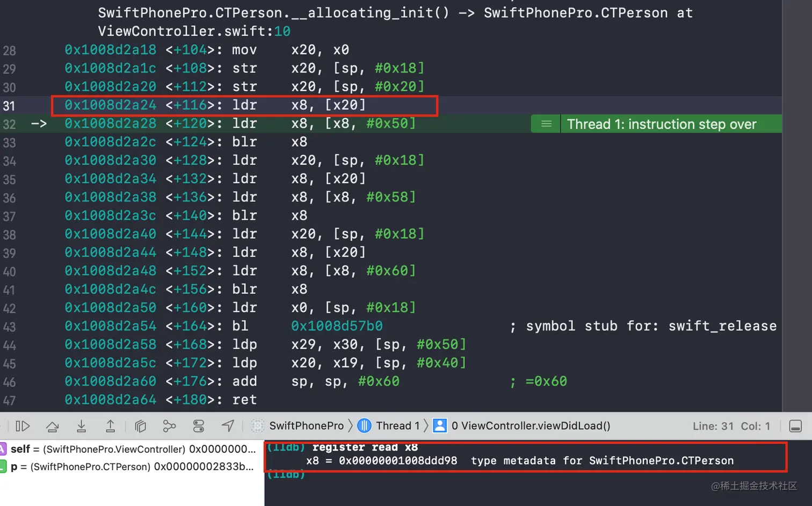Click the 'Thread 1: instruction step over' annotation
The height and width of the screenshot is (506, 812).
[662, 124]
